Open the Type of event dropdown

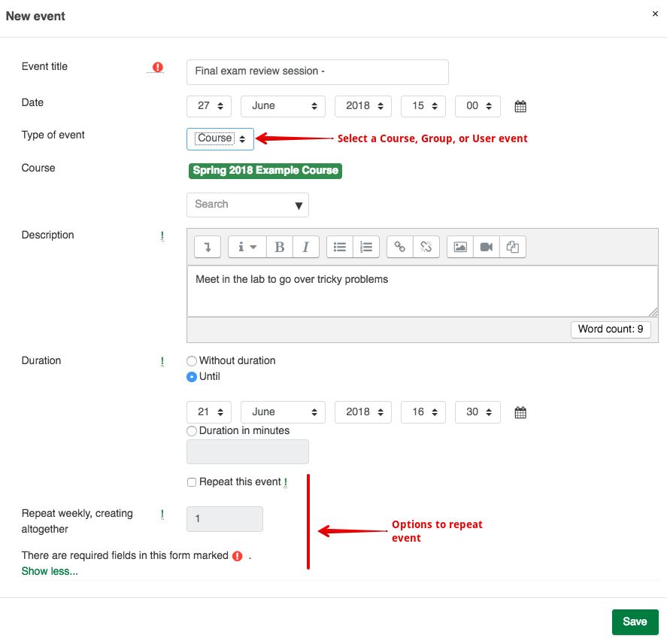coord(220,138)
